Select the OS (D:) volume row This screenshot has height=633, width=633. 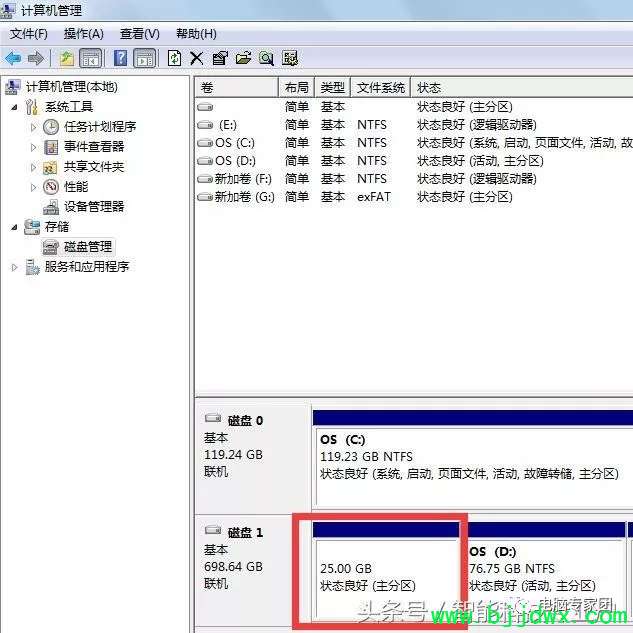pyautogui.click(x=414, y=161)
